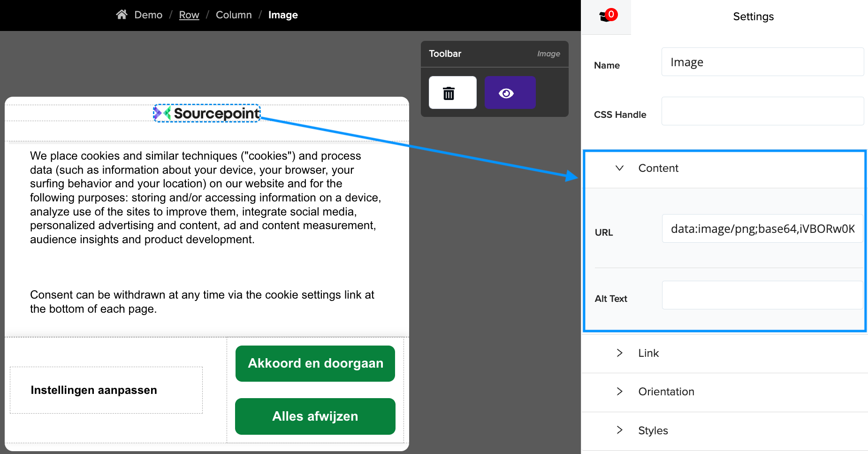Open the box icon with red badge 0

pyautogui.click(x=606, y=15)
